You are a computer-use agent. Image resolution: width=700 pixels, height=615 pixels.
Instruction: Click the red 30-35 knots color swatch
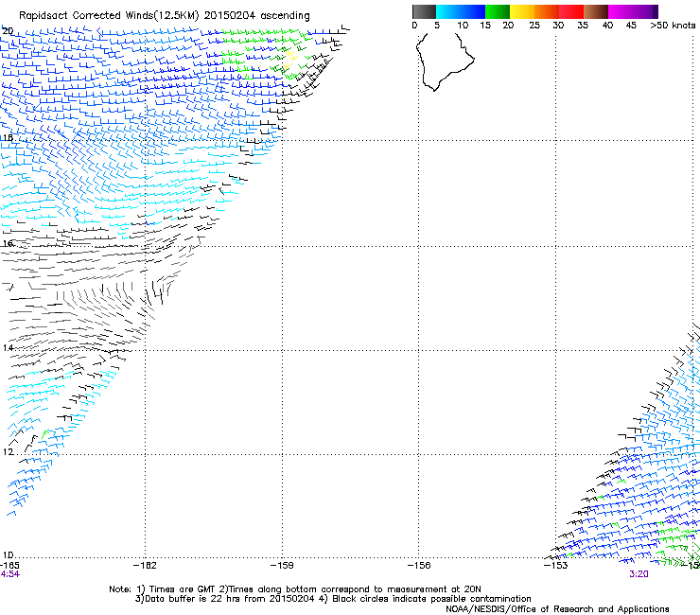coord(571,11)
